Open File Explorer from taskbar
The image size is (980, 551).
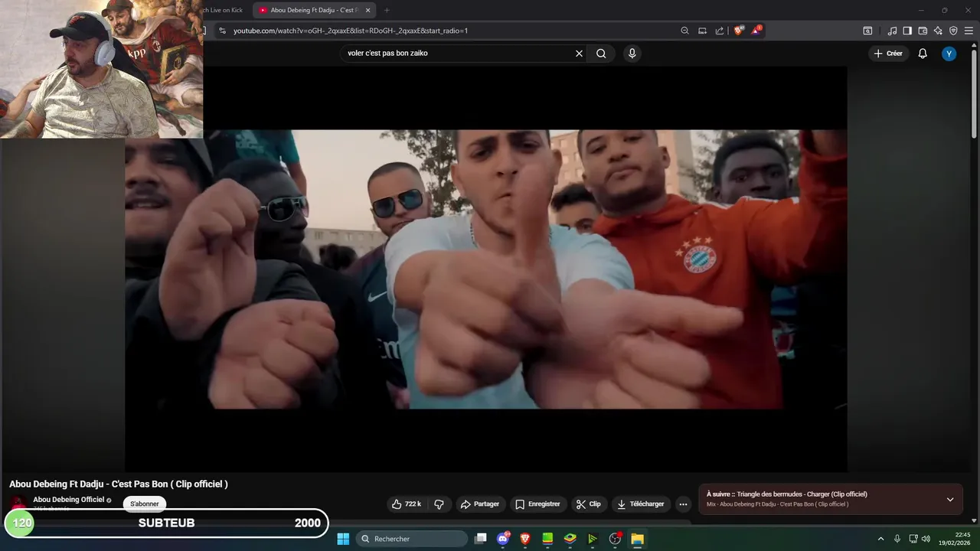[x=637, y=539]
